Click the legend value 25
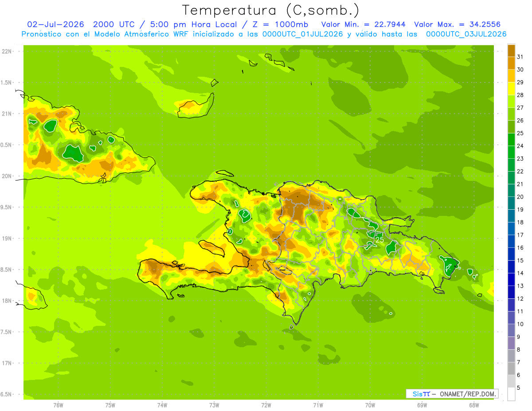 (520, 133)
